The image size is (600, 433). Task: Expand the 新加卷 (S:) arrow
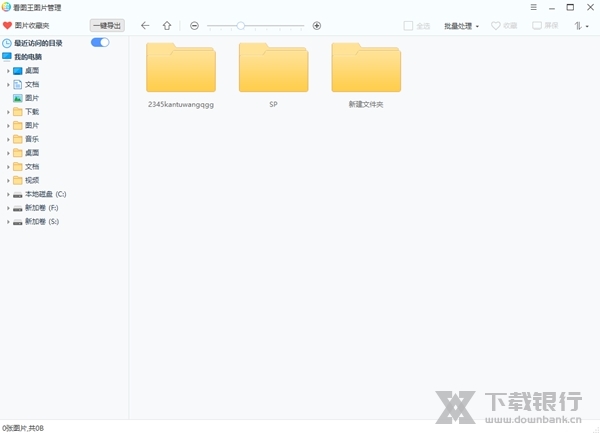point(8,222)
